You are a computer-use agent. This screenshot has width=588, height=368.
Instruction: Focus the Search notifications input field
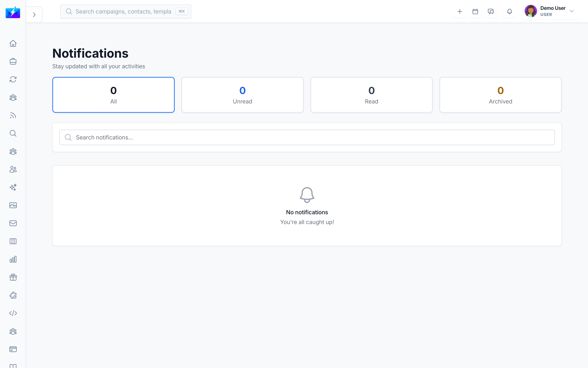[307, 138]
